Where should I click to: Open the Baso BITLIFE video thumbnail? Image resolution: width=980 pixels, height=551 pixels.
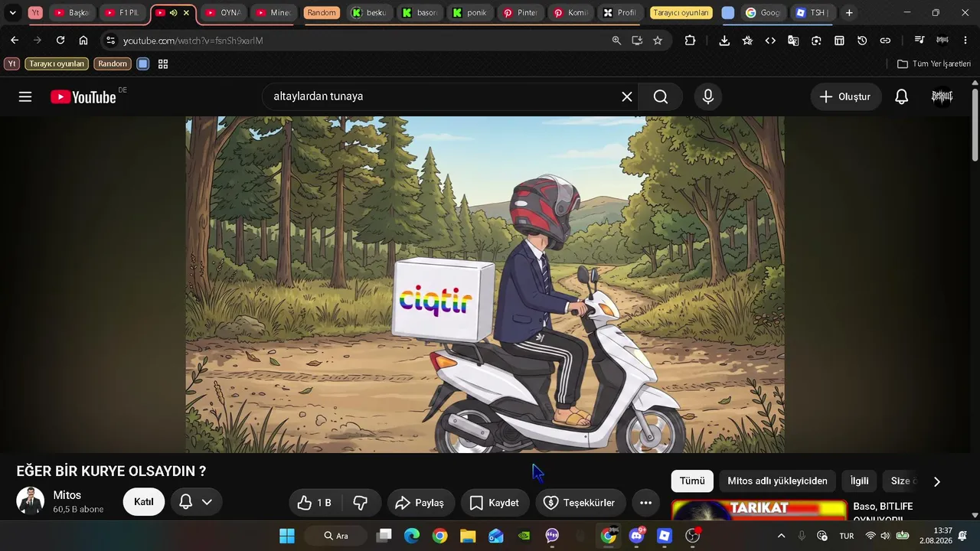pos(759,511)
